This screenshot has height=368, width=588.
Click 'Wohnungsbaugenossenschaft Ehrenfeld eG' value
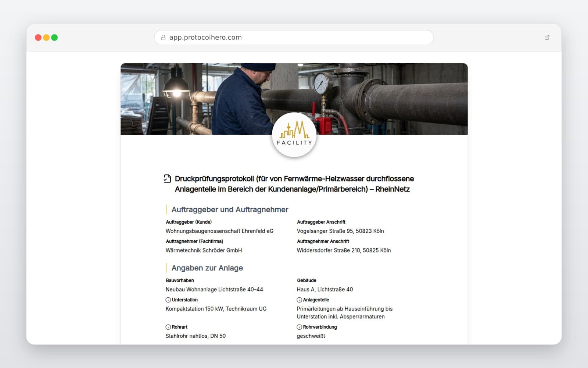tap(219, 231)
